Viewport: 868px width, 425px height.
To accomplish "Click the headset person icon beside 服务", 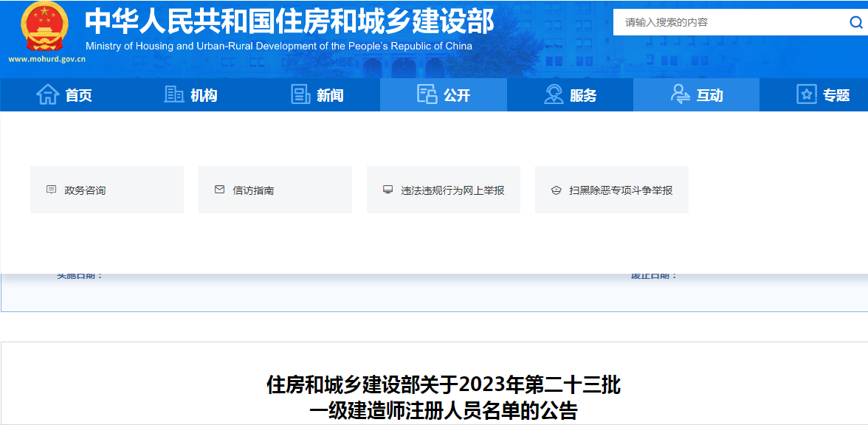I will (554, 94).
